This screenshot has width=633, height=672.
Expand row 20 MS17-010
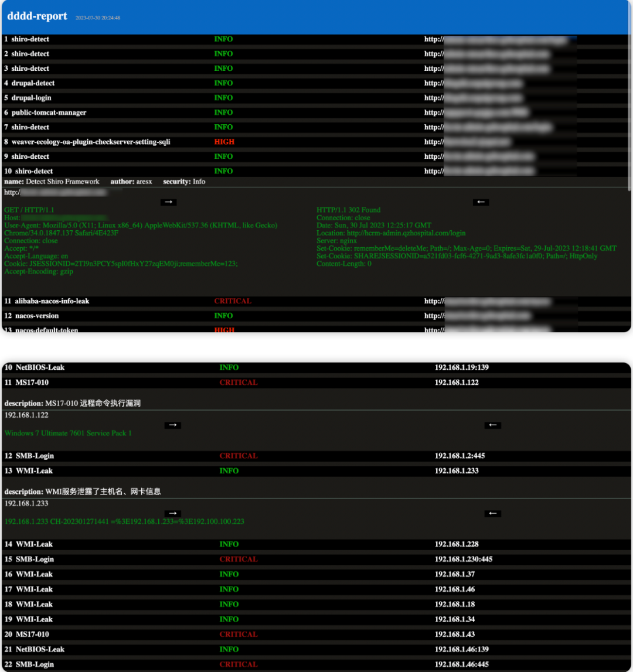(x=316, y=635)
